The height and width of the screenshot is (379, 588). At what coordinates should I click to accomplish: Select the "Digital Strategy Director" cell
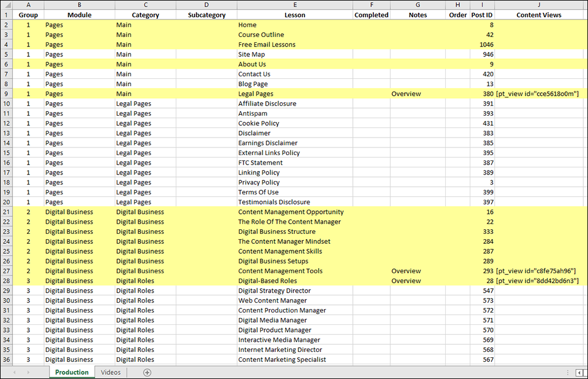(x=295, y=290)
